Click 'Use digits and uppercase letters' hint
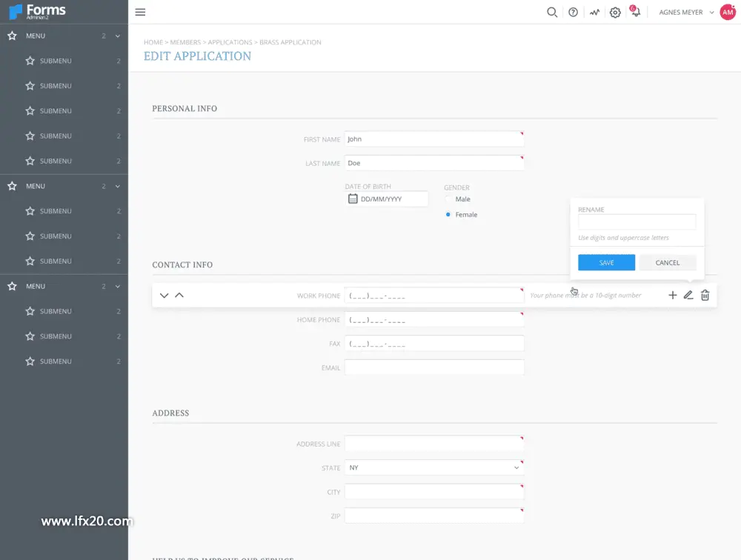This screenshot has height=560, width=741. tap(623, 238)
